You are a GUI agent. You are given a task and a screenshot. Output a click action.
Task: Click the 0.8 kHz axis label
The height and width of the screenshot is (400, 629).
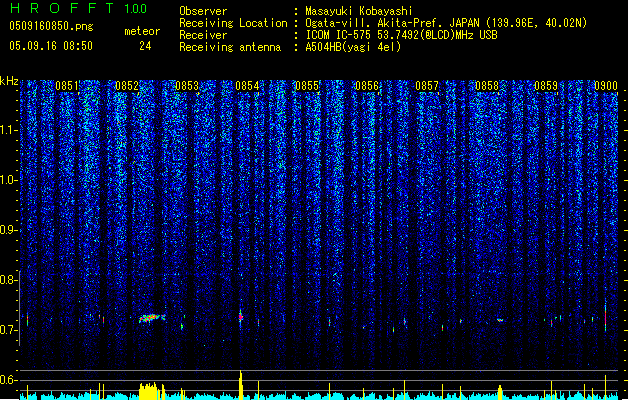[8, 280]
